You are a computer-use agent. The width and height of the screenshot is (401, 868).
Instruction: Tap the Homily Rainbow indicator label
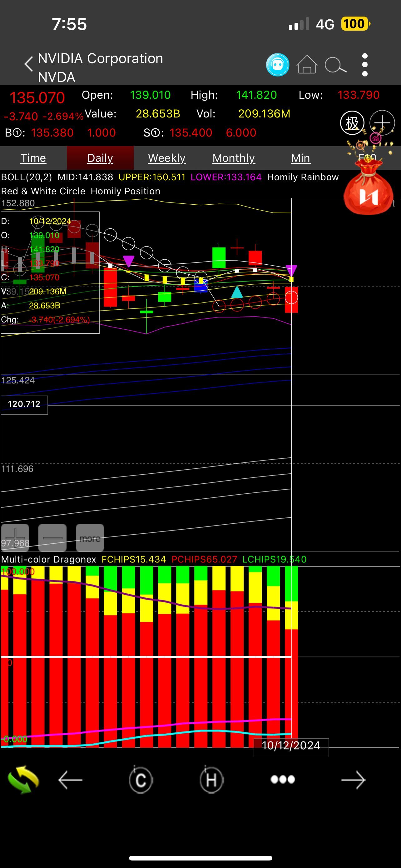[x=303, y=177]
